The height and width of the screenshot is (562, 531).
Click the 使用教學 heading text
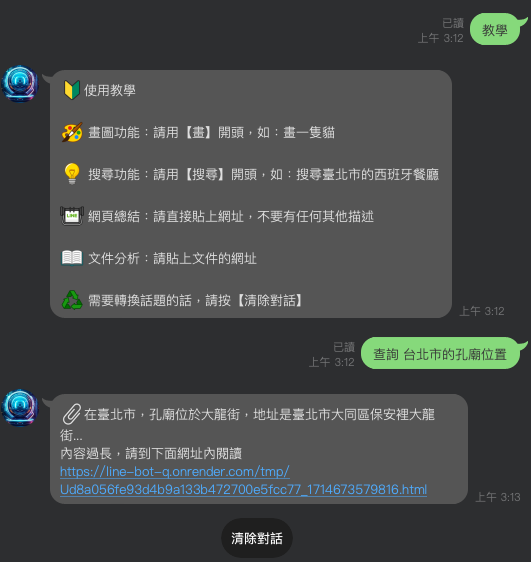(110, 90)
